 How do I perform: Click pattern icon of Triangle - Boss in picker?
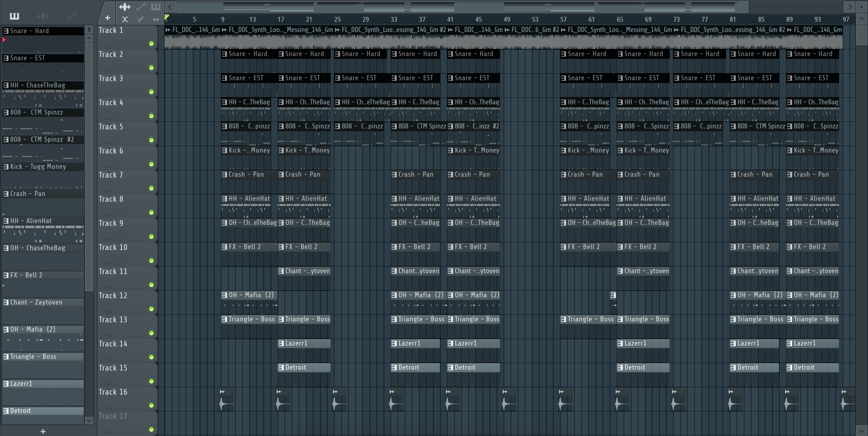pyautogui.click(x=6, y=356)
